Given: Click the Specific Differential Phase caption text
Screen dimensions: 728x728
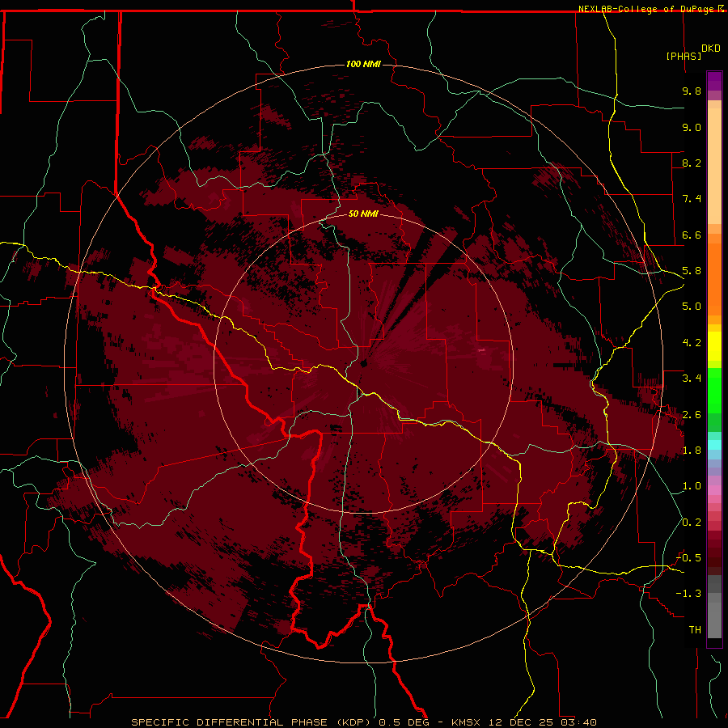Looking at the screenshot, I should tap(363, 722).
